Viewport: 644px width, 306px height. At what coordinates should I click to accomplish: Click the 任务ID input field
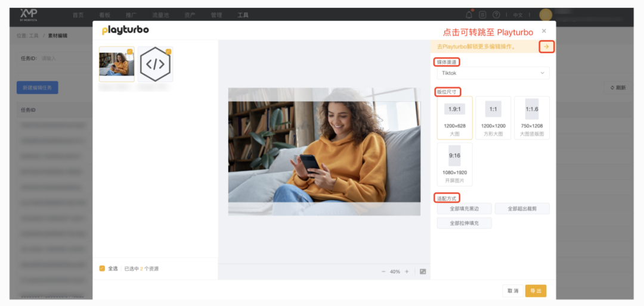pos(66,58)
